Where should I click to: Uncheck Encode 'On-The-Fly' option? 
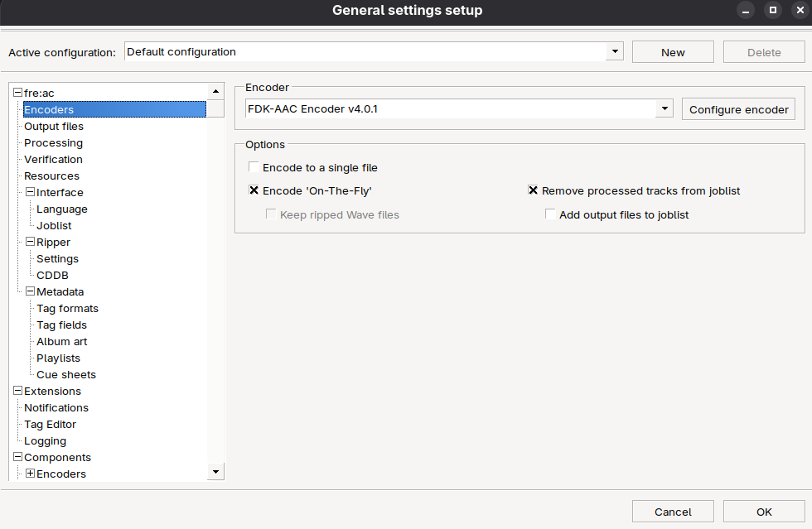tap(254, 191)
